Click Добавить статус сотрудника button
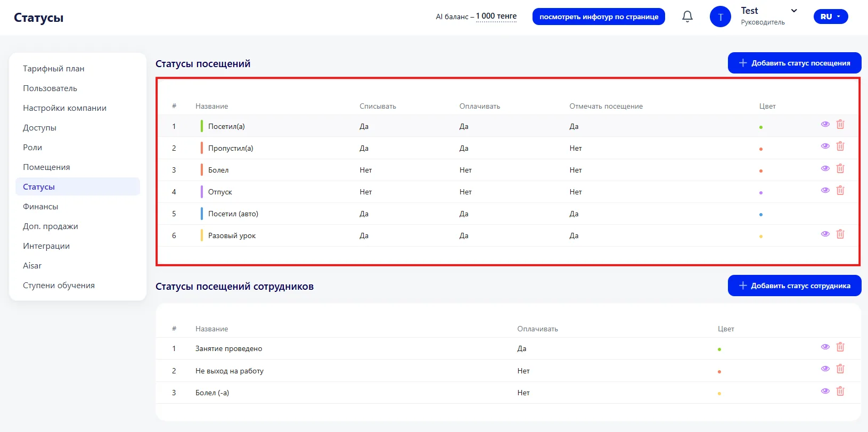The image size is (868, 432). point(795,286)
